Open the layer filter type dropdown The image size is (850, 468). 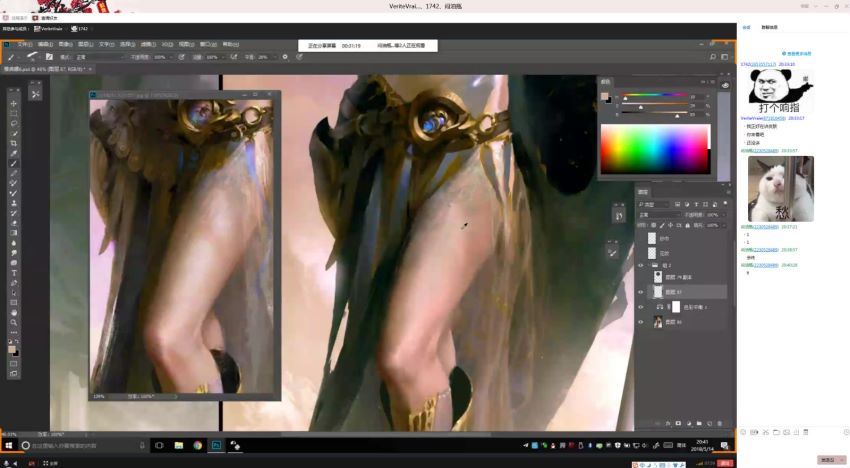point(654,204)
